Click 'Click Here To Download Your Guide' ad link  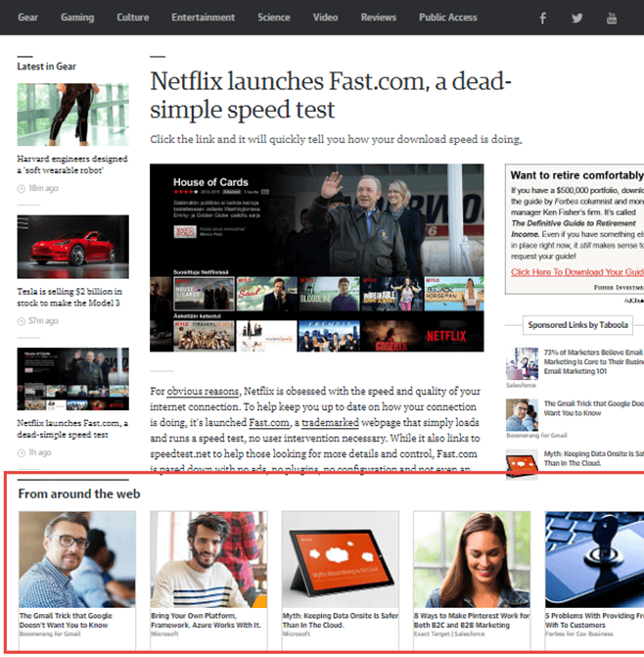pos(577,272)
